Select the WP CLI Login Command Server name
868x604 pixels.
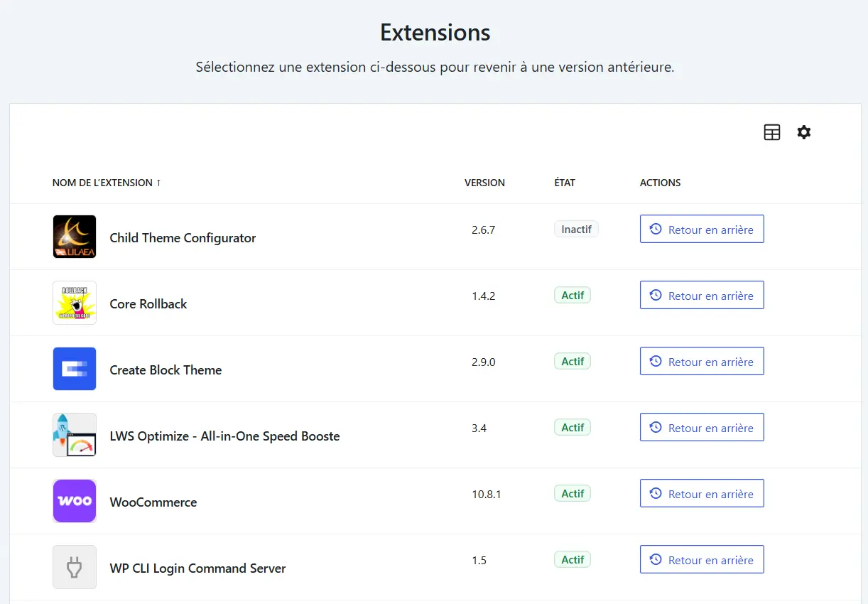tap(197, 568)
